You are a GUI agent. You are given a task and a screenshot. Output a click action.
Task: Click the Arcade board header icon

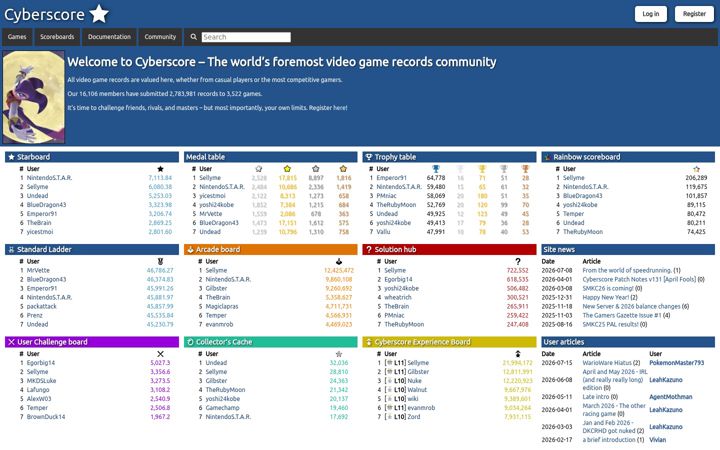(190, 249)
